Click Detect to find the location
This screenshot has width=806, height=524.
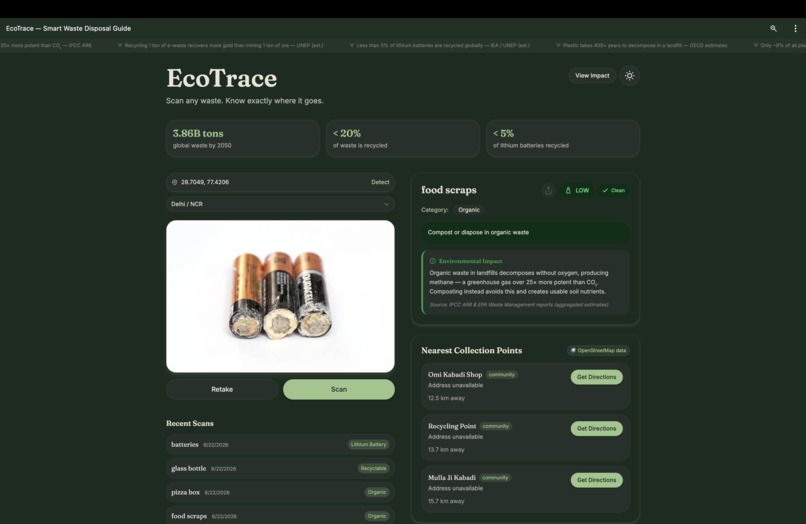(380, 182)
